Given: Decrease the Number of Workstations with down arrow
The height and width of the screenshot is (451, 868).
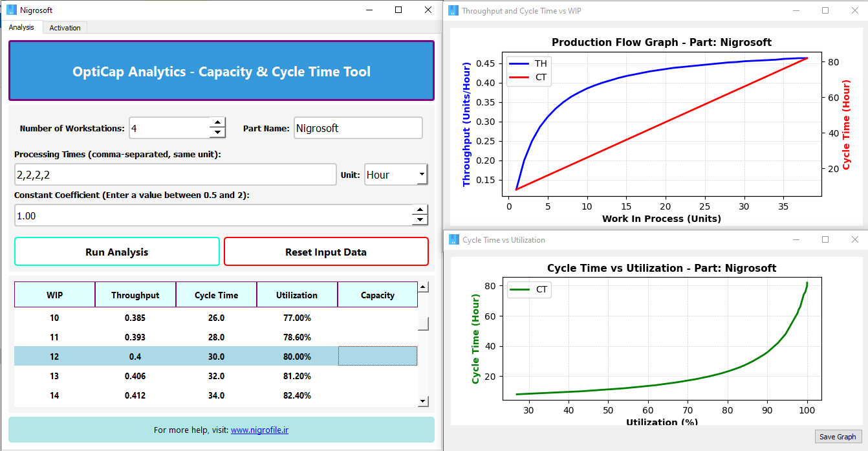Looking at the screenshot, I should pyautogui.click(x=217, y=133).
